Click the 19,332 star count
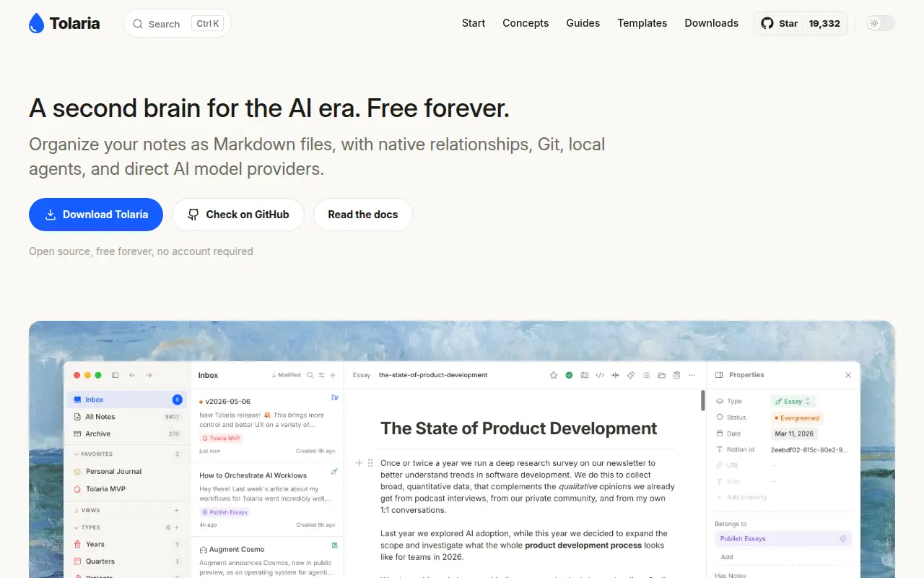The image size is (924, 578). pyautogui.click(x=824, y=23)
